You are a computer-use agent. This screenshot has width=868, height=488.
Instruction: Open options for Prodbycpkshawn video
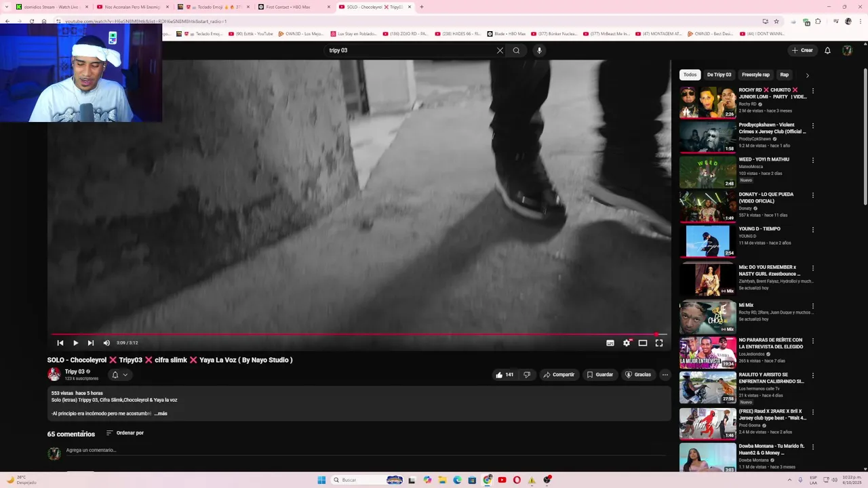813,125
